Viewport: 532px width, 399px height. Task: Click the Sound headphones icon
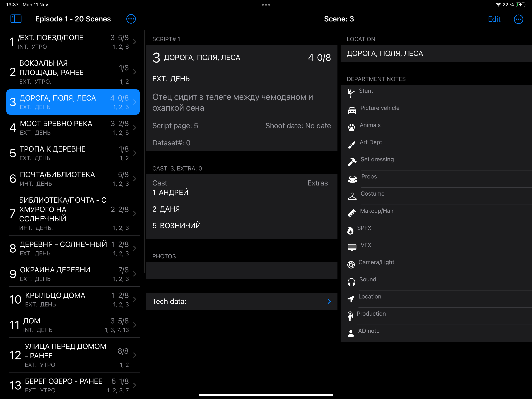coord(351,282)
